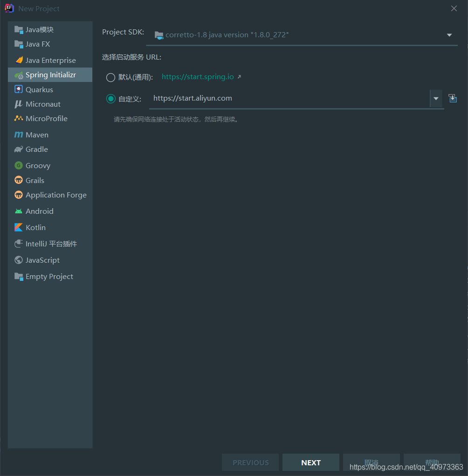The image size is (468, 476).
Task: Select Maven project type
Action: pos(50,135)
